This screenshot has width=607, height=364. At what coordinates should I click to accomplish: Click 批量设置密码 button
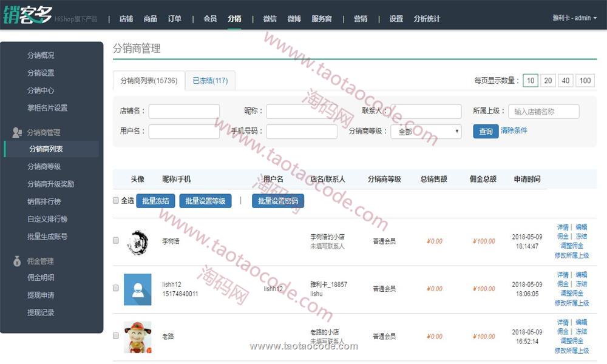pos(278,201)
